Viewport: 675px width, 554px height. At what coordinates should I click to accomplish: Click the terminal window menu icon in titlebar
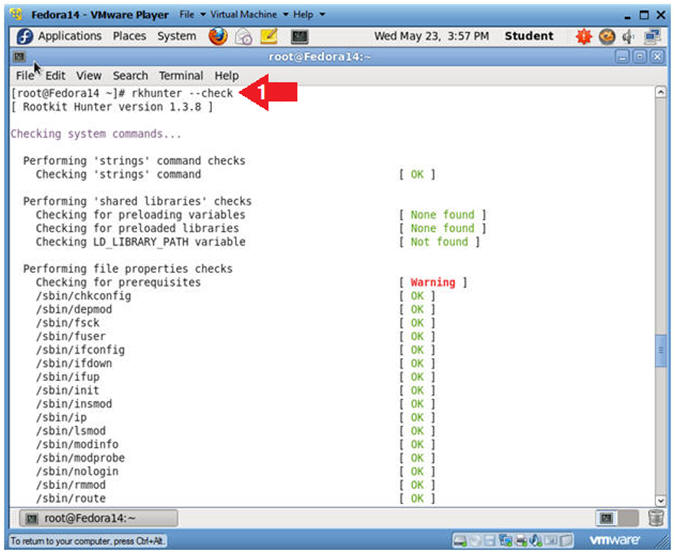19,57
